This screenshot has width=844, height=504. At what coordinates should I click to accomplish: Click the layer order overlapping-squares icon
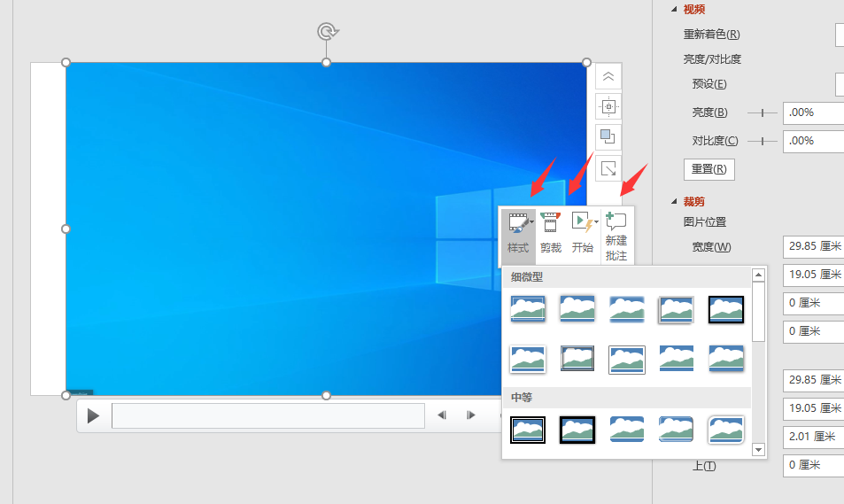click(608, 136)
